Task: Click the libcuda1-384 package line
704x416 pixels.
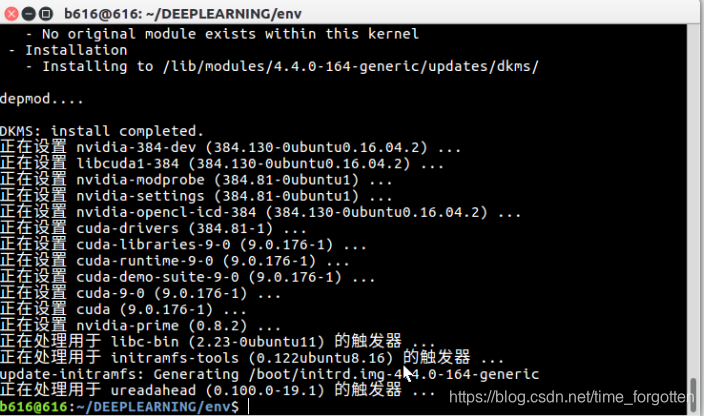Action: pos(222,163)
